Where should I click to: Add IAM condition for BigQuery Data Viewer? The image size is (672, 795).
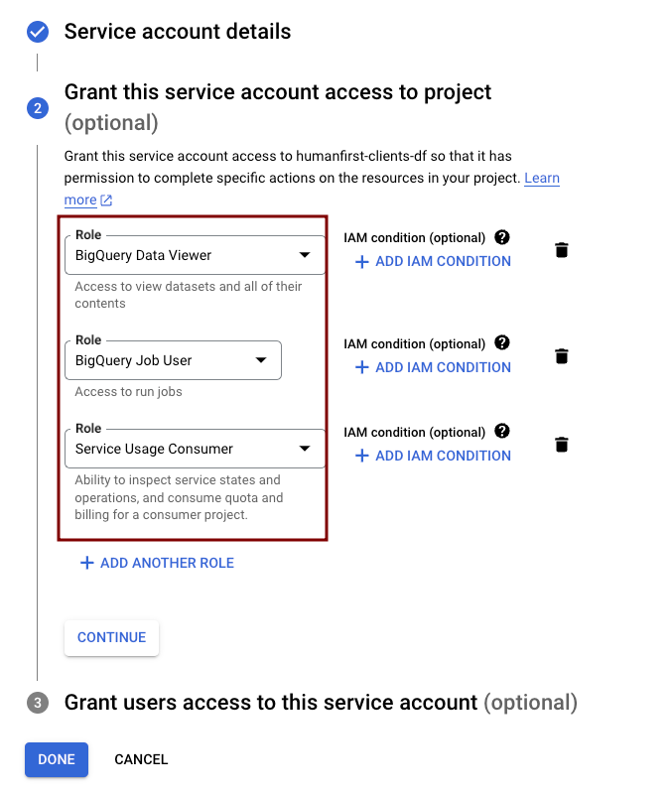[433, 261]
